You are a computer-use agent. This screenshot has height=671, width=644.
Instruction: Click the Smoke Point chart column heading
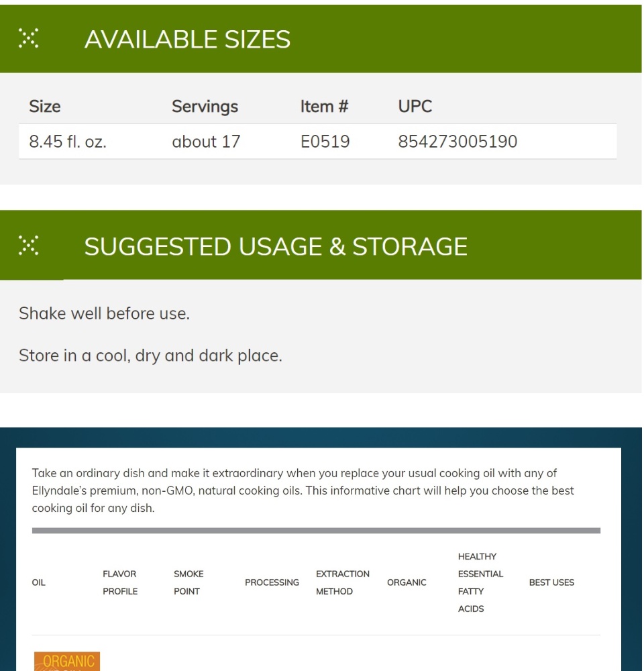tap(189, 582)
